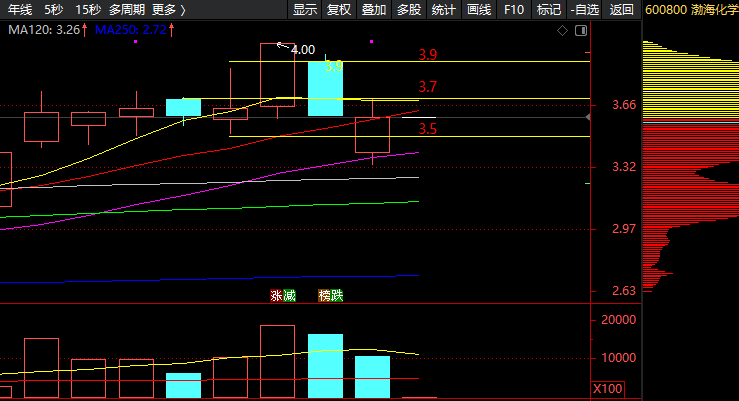Screen dimensions: 739x401
Task: Open the 复权 menu
Action: 339,9
